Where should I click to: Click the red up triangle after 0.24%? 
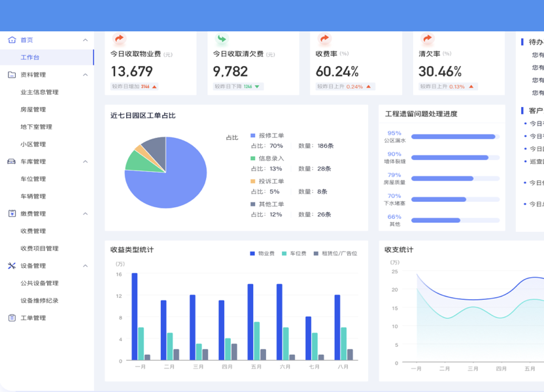pos(369,87)
